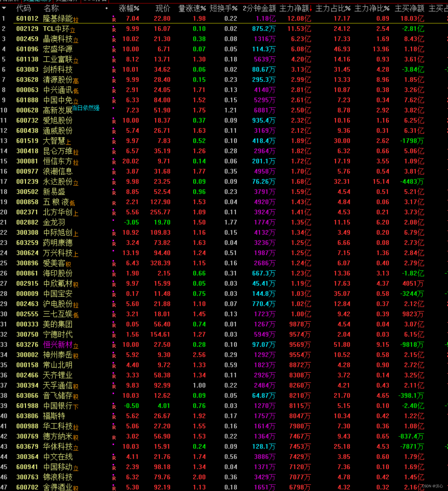Click the R marker on 通威股份 row
Image resolution: width=448 pixels, height=491 pixels.
[114, 131]
